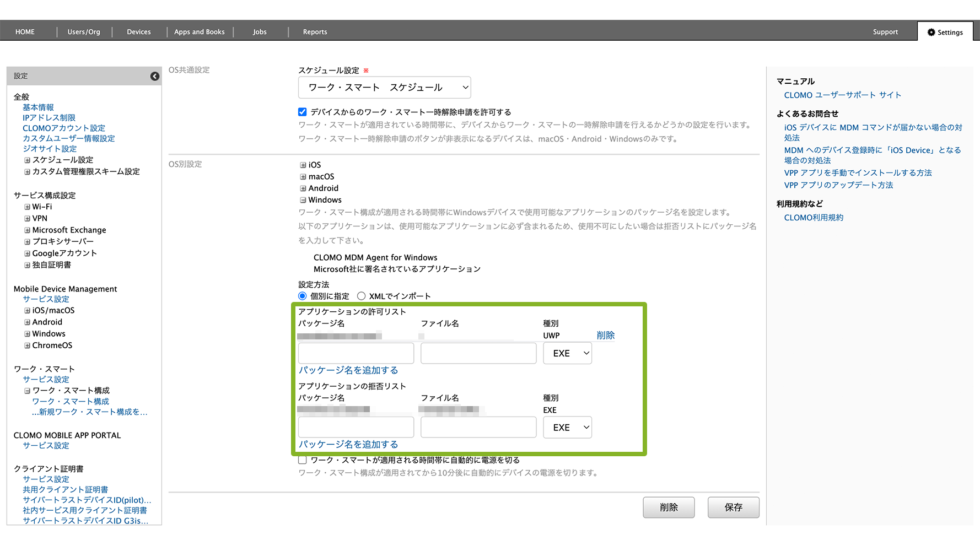Click allow-list package name input field
This screenshot has width=980, height=551.
(356, 353)
